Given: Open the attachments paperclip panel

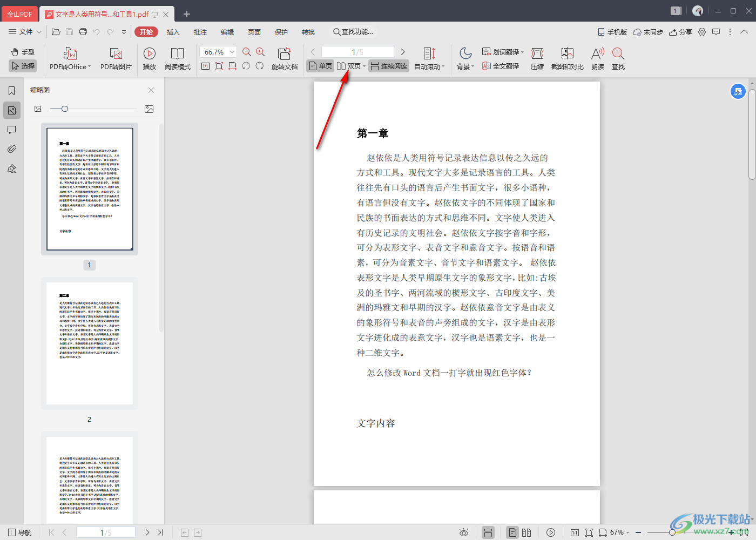Looking at the screenshot, I should [11, 149].
